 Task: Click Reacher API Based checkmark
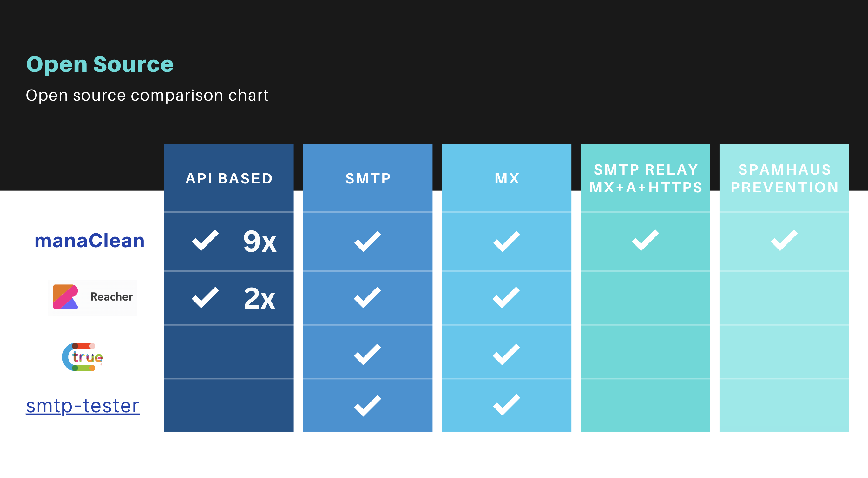coord(205,298)
